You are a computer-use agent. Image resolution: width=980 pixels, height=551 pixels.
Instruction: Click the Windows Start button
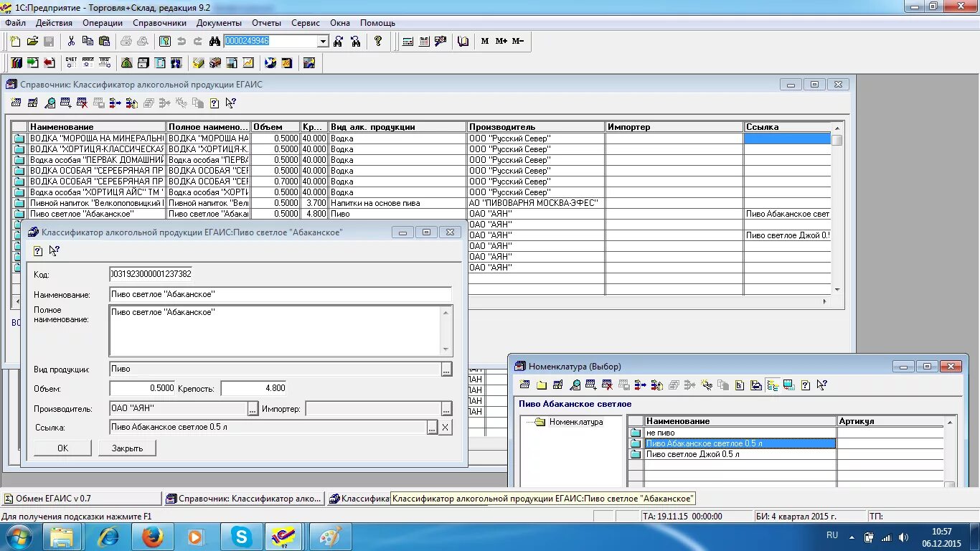(x=19, y=537)
